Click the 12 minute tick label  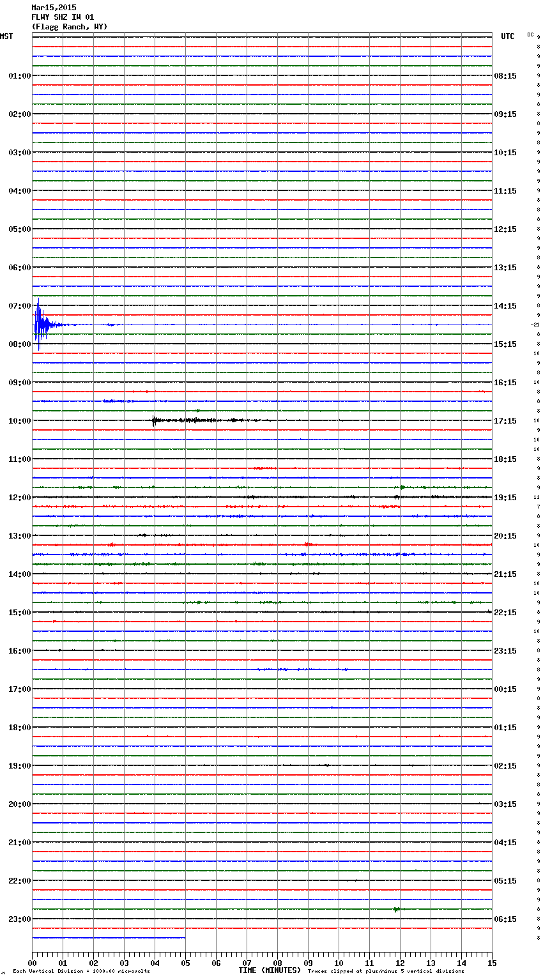coord(400,963)
